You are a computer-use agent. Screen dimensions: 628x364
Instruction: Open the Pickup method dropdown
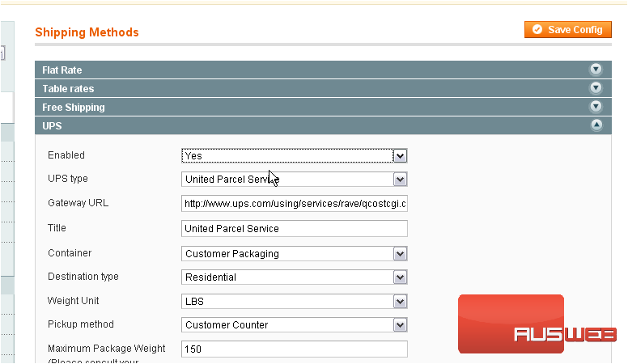pyautogui.click(x=294, y=325)
